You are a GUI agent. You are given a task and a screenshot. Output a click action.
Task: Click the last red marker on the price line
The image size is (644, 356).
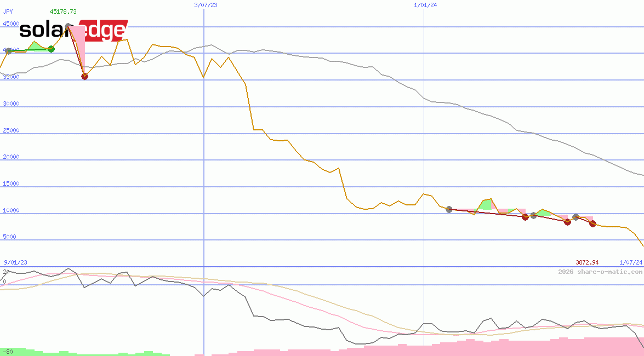[592, 223]
